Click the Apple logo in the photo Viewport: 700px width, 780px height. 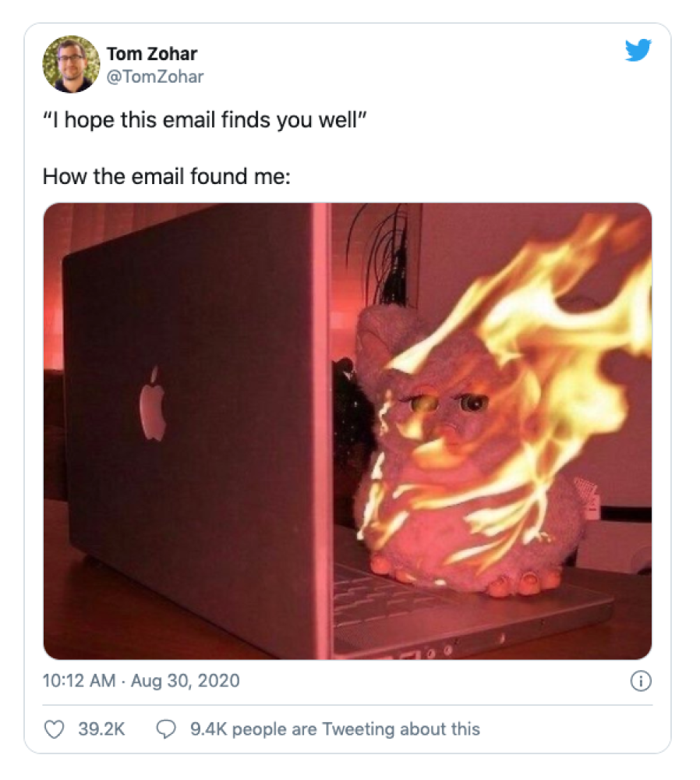tap(153, 404)
